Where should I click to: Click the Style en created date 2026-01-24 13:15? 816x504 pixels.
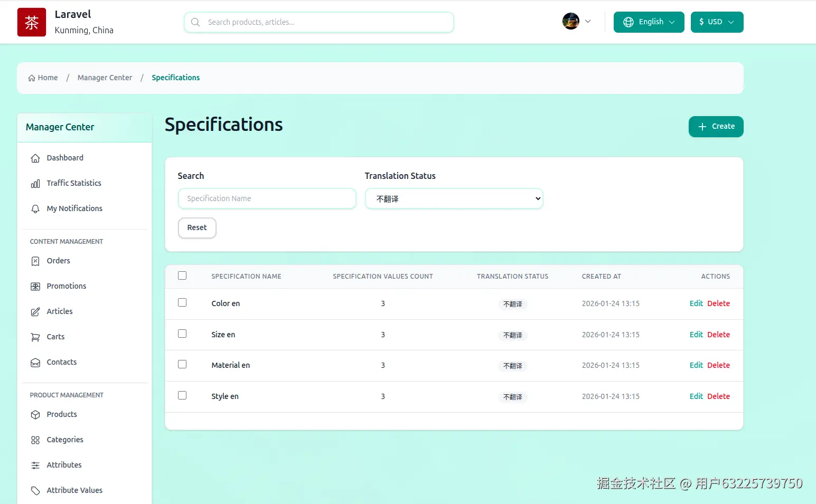tap(611, 396)
